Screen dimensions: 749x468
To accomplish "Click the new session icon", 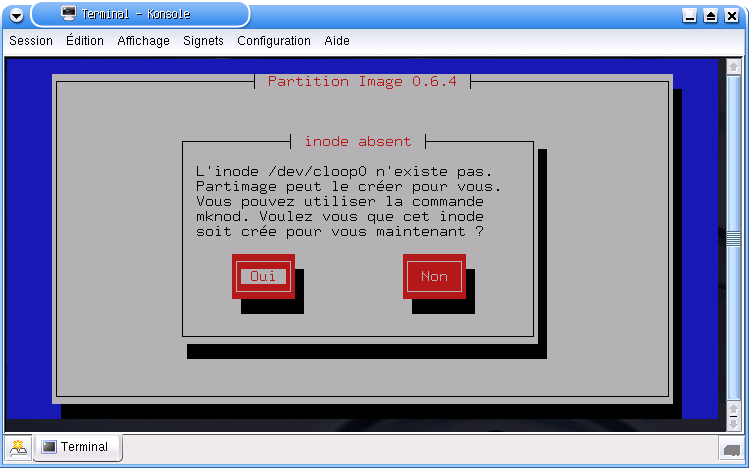I will [18, 447].
